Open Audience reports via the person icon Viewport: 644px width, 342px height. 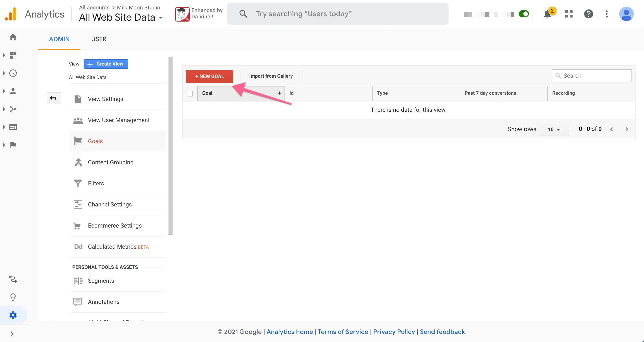click(13, 91)
